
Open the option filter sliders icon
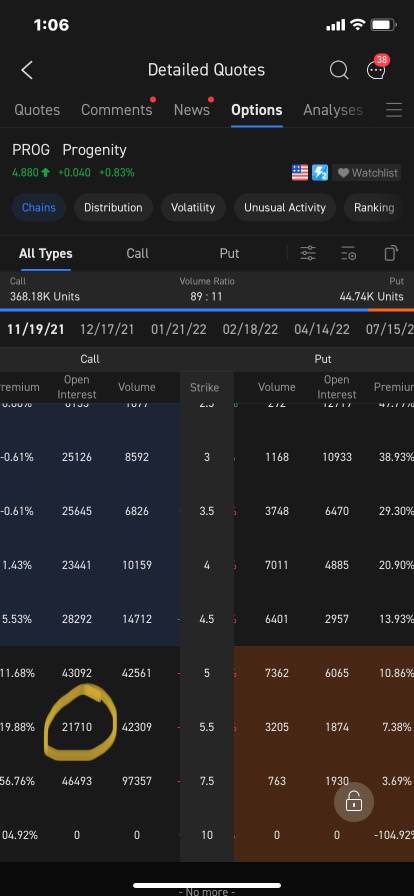(308, 253)
